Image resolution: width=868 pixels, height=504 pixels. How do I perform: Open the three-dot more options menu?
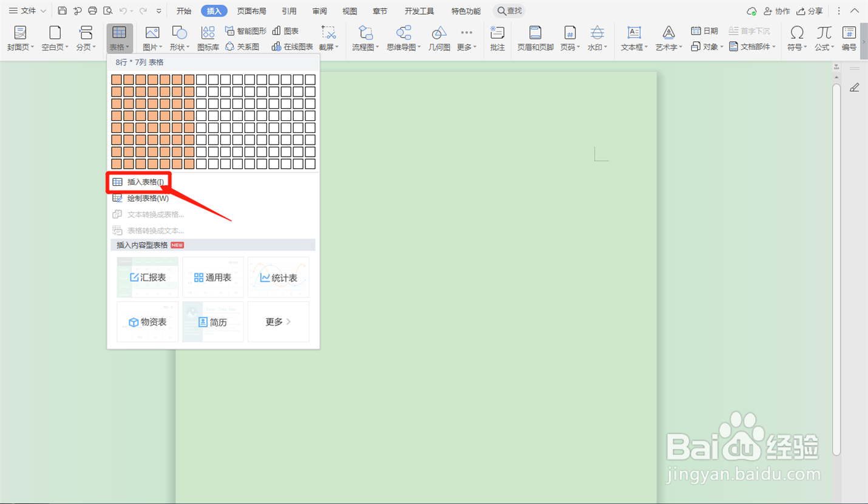[839, 11]
